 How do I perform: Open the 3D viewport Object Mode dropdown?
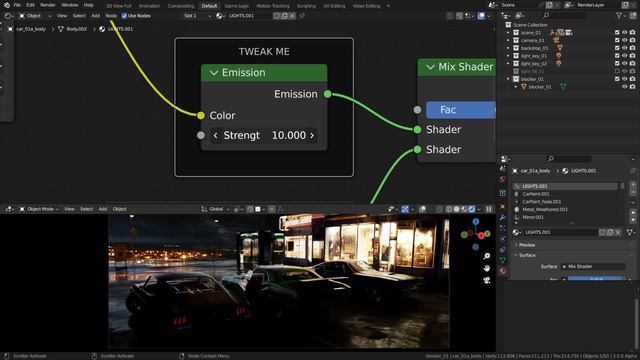(39, 209)
